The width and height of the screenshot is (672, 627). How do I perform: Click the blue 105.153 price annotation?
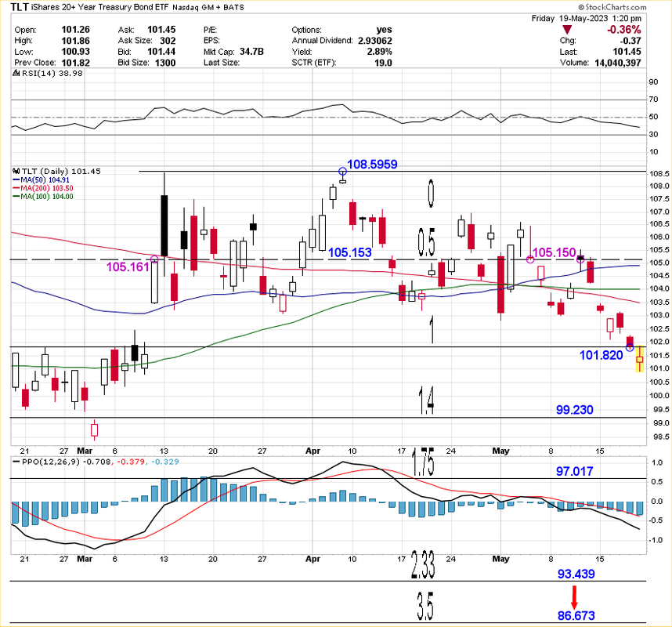point(350,252)
